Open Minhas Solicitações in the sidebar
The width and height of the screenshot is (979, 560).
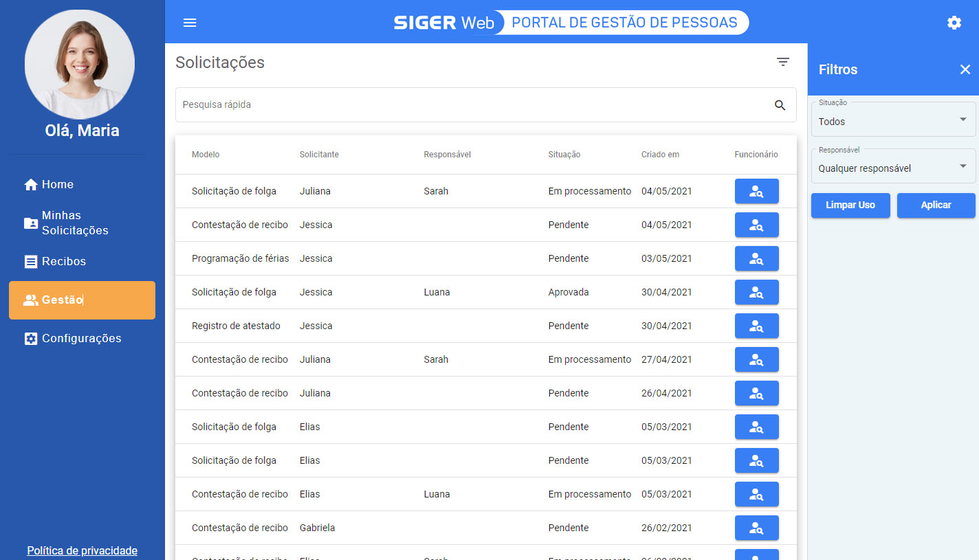click(x=82, y=223)
